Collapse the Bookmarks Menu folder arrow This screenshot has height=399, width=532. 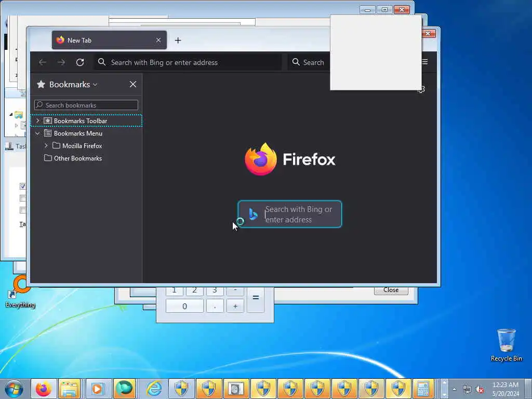(37, 134)
